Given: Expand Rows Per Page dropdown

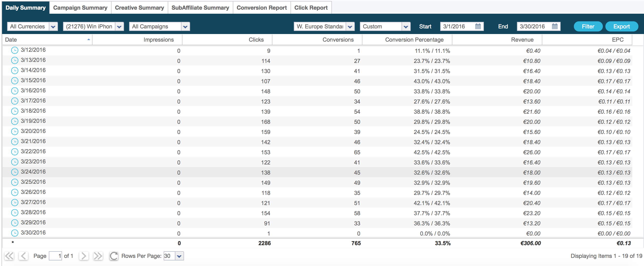Looking at the screenshot, I should (179, 256).
